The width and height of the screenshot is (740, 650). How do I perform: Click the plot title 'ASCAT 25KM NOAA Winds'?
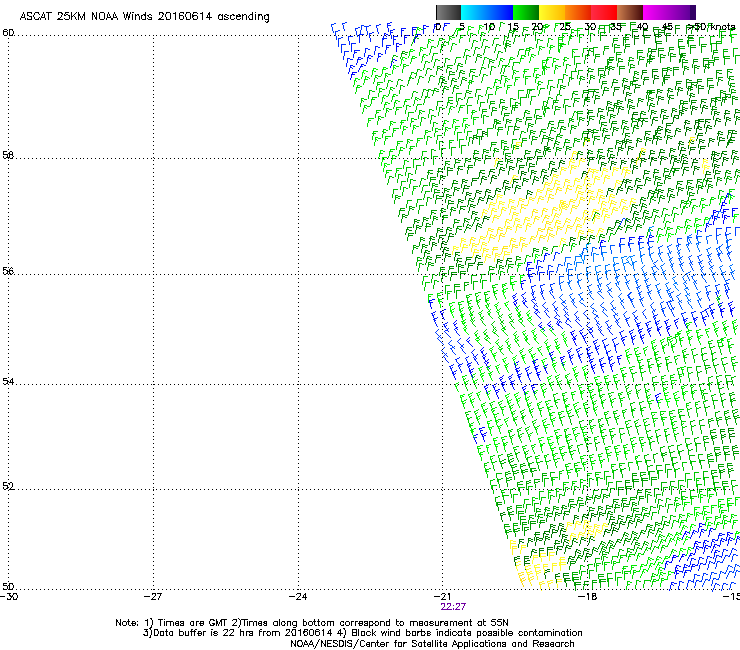pos(86,17)
